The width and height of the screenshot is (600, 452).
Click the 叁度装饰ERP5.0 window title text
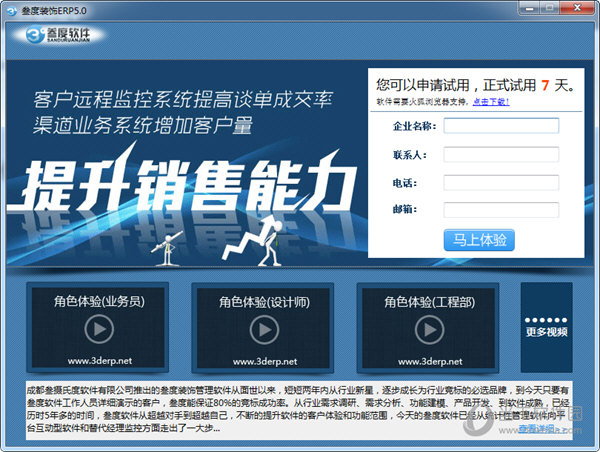coord(54,11)
